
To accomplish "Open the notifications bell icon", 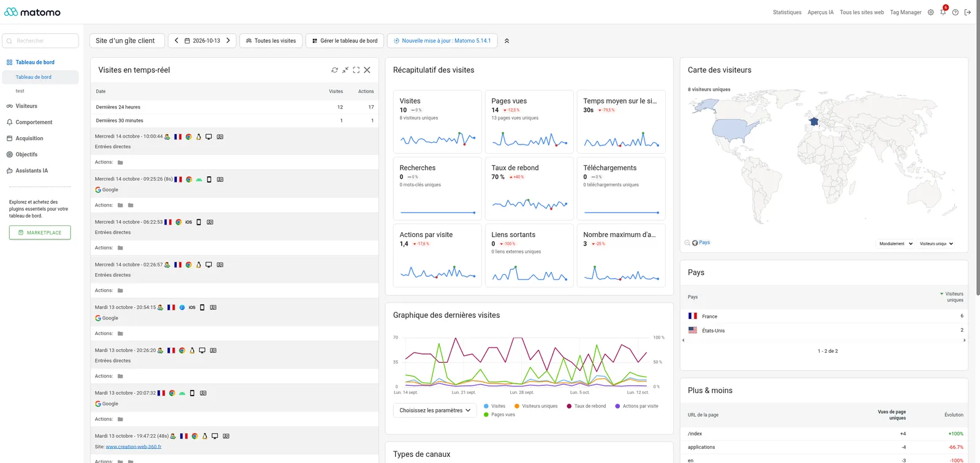I will [943, 12].
